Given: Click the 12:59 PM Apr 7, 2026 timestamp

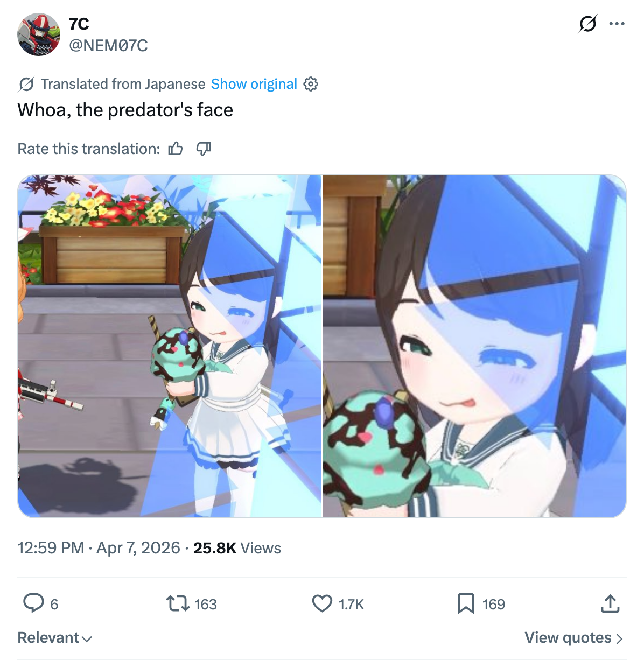Looking at the screenshot, I should (x=99, y=547).
